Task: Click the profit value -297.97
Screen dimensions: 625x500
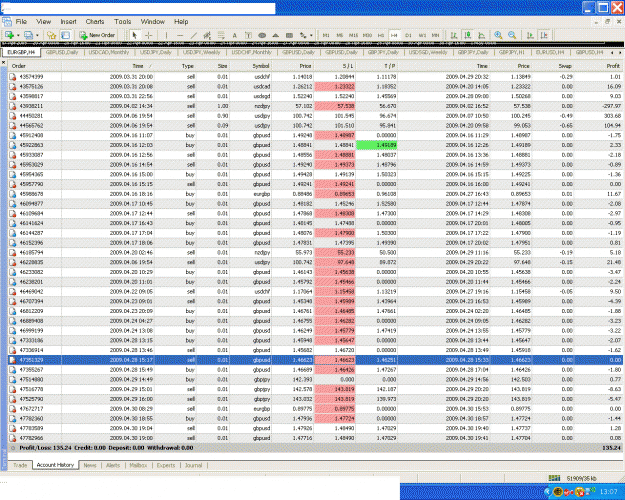Action: pyautogui.click(x=610, y=106)
